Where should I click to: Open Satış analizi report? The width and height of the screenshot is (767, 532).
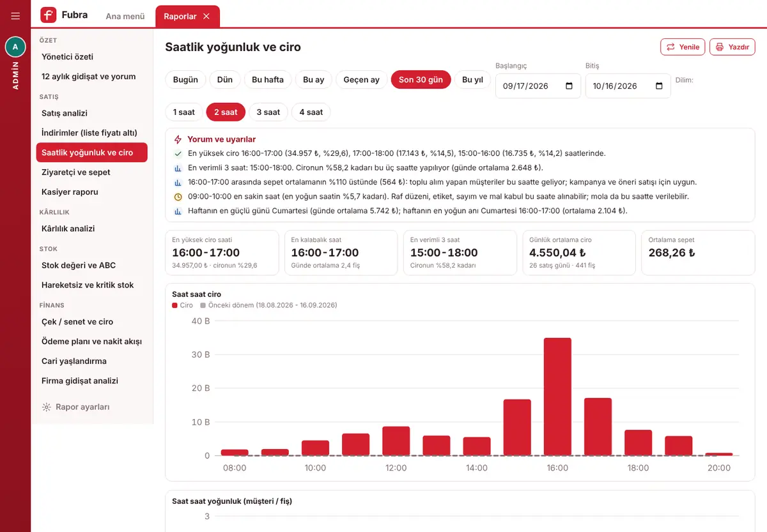(x=91, y=113)
